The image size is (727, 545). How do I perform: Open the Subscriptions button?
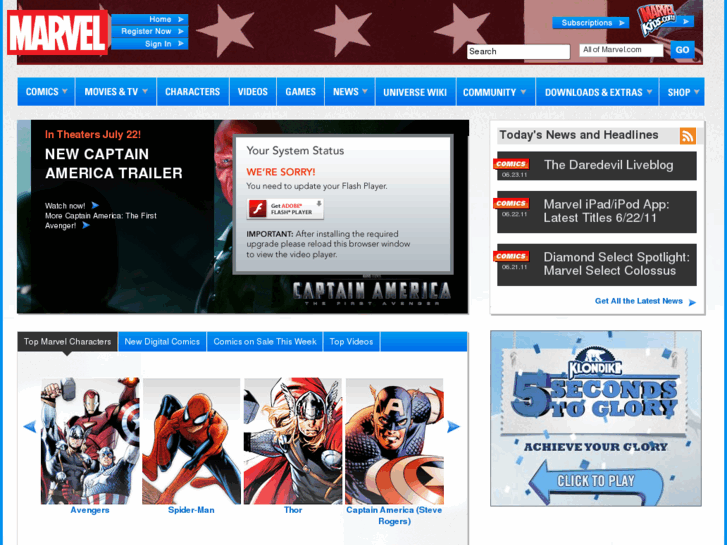(590, 23)
